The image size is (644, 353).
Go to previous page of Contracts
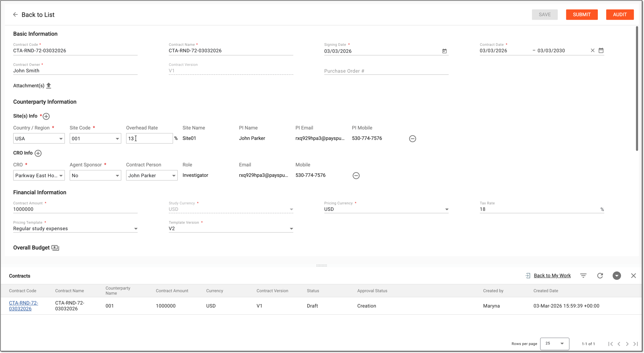tap(619, 344)
